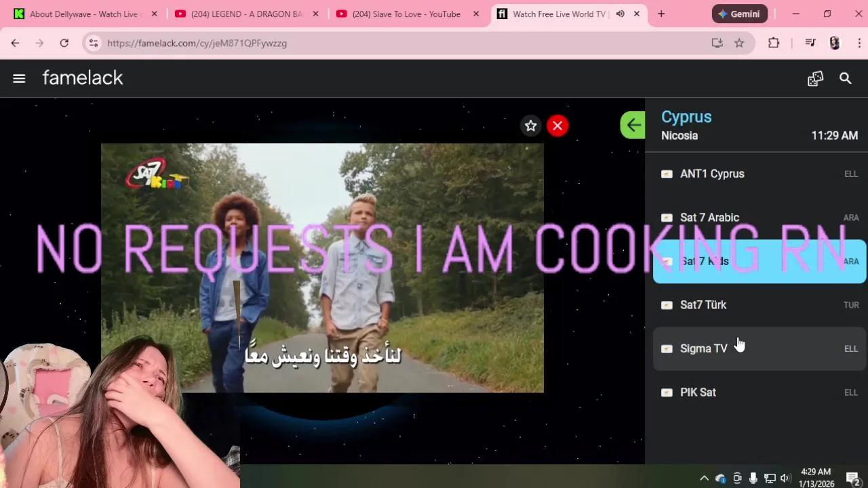
Task: Open a new browser tab
Action: [x=661, y=14]
